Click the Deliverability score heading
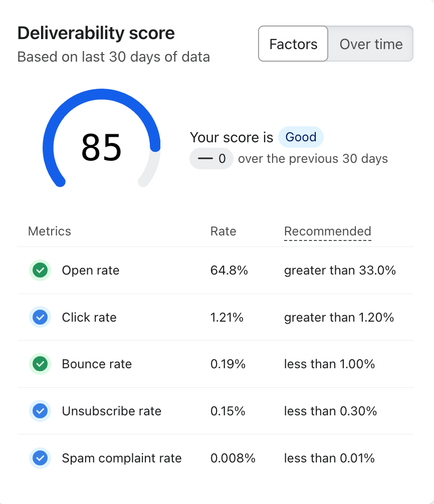 click(x=96, y=34)
